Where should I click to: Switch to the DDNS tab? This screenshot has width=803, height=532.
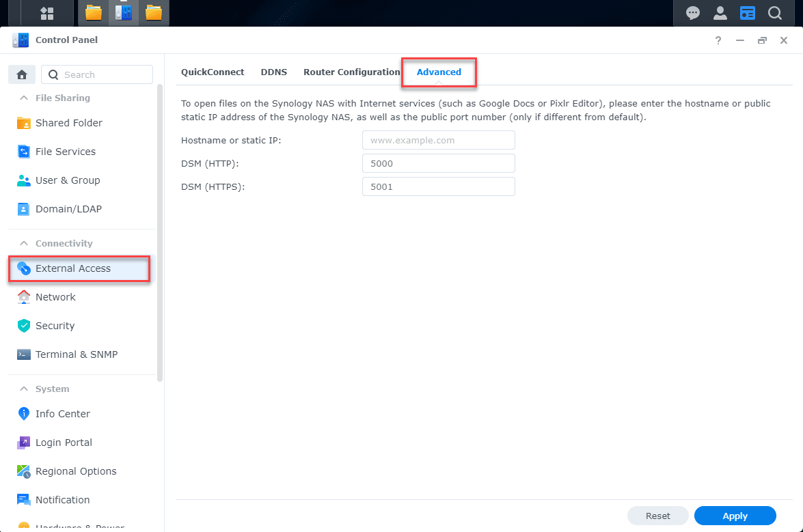pyautogui.click(x=274, y=72)
